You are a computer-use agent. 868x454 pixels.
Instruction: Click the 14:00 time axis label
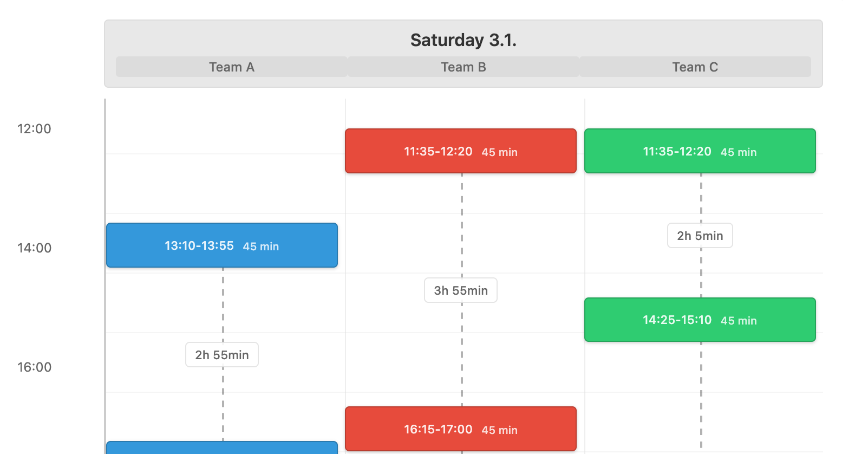pyautogui.click(x=34, y=248)
